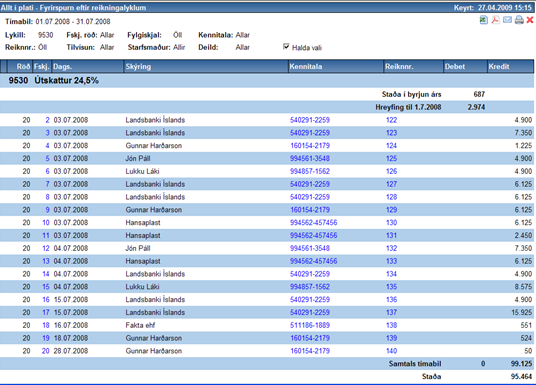536x385 pixels.
Task: Select Staða í byrjun árs value 687
Action: tap(479, 94)
